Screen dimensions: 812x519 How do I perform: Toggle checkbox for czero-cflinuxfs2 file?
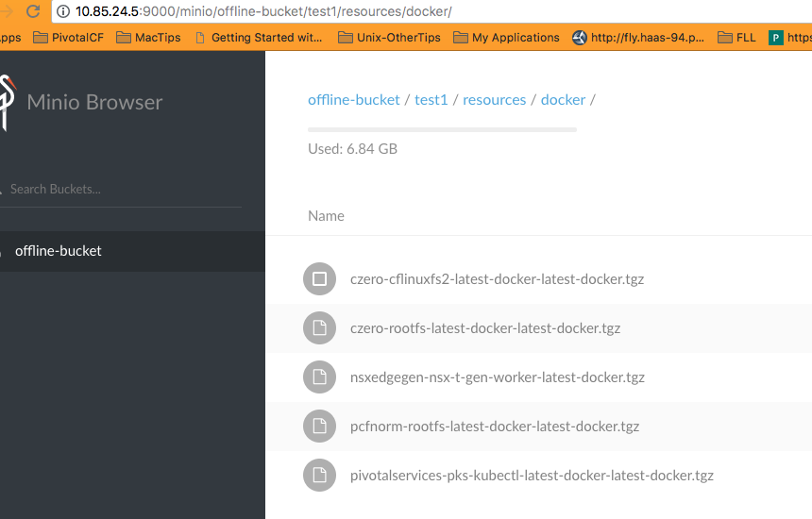319,279
